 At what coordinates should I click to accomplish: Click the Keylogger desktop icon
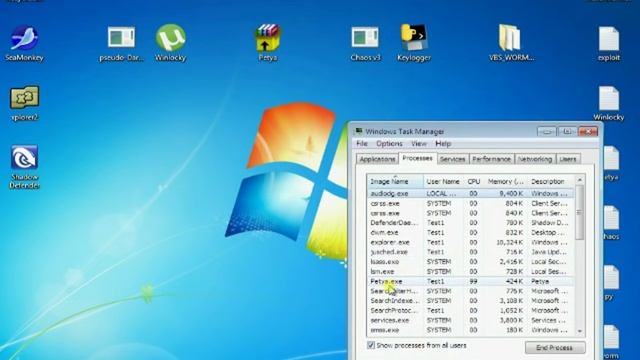(414, 43)
